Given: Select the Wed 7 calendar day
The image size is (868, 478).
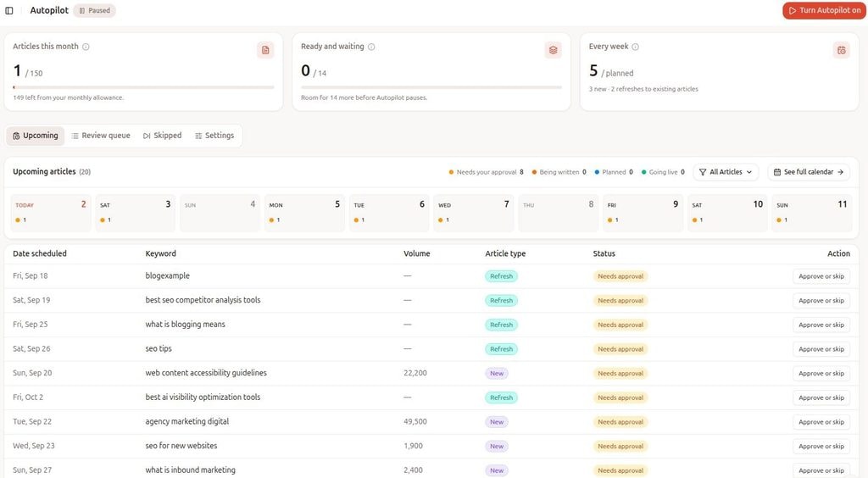Looking at the screenshot, I should [474, 213].
